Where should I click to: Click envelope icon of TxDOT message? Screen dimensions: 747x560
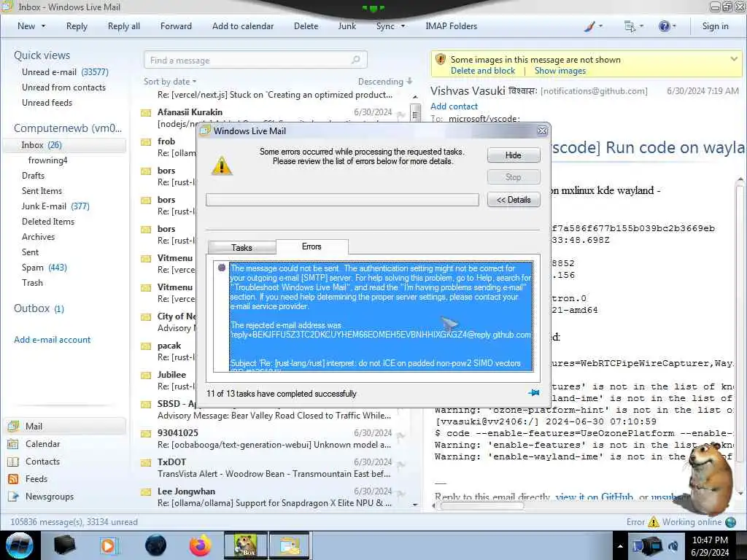pyautogui.click(x=146, y=463)
